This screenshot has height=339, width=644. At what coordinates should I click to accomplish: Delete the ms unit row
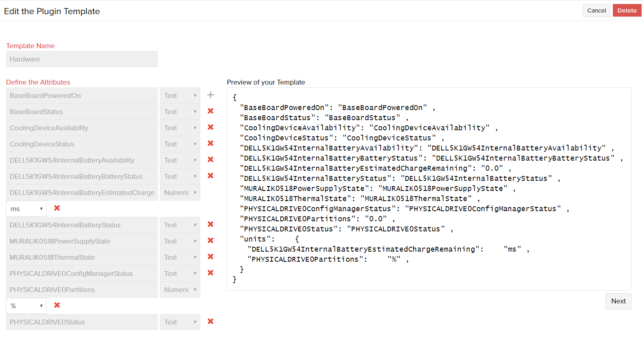coord(57,208)
